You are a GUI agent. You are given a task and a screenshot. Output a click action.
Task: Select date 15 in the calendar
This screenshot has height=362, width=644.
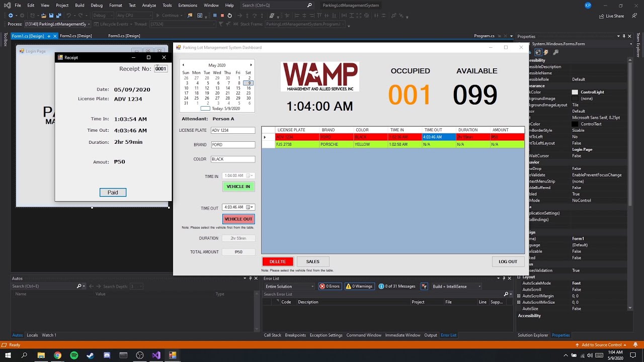point(238,88)
